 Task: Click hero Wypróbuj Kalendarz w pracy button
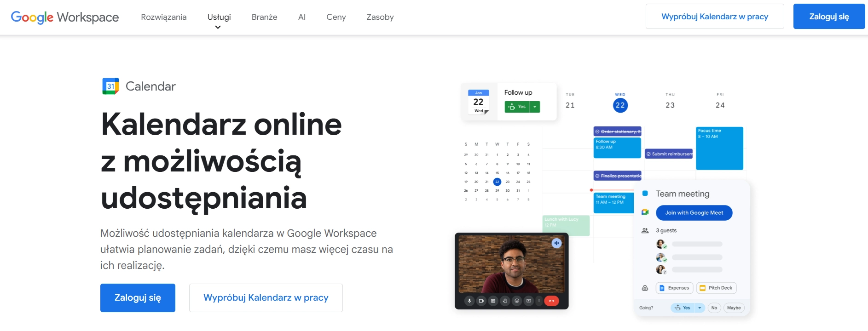(x=266, y=298)
